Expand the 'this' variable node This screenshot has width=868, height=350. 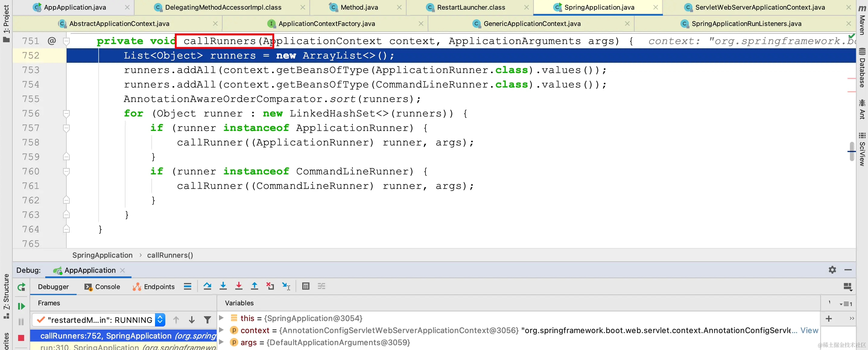tap(221, 318)
